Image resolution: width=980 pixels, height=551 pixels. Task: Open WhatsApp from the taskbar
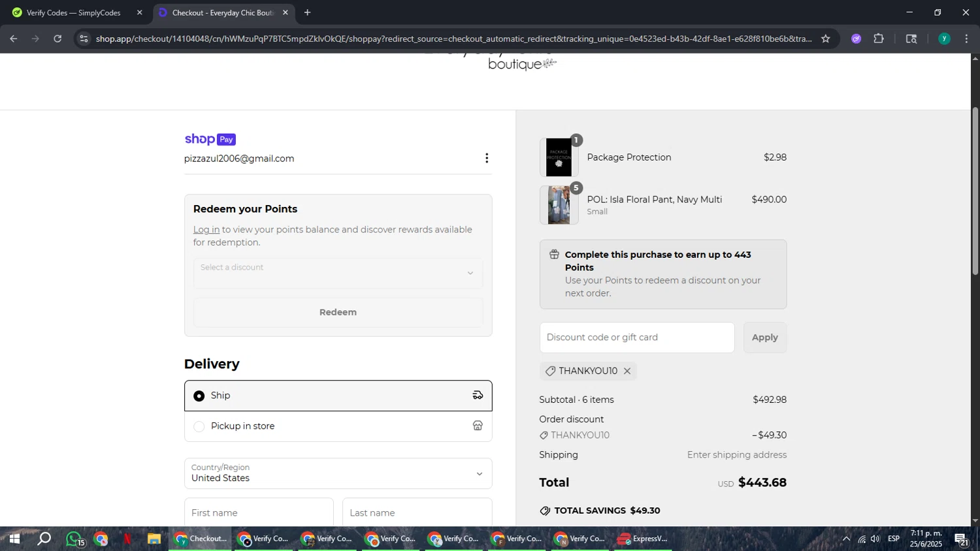(x=74, y=539)
